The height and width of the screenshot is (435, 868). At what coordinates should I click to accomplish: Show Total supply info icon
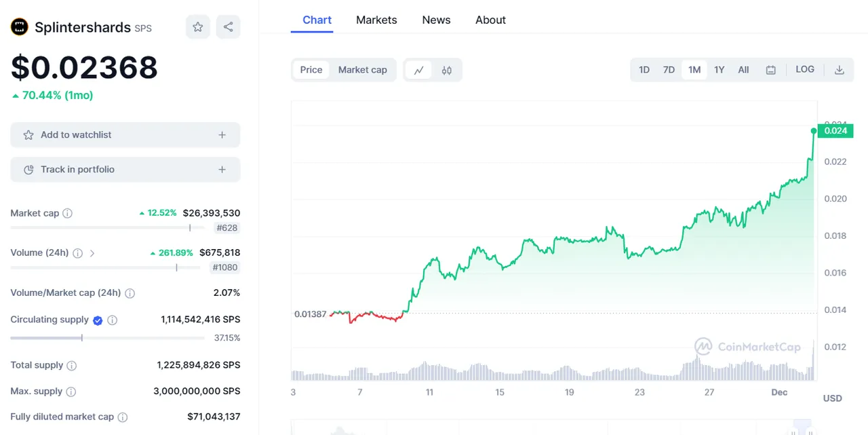72,366
